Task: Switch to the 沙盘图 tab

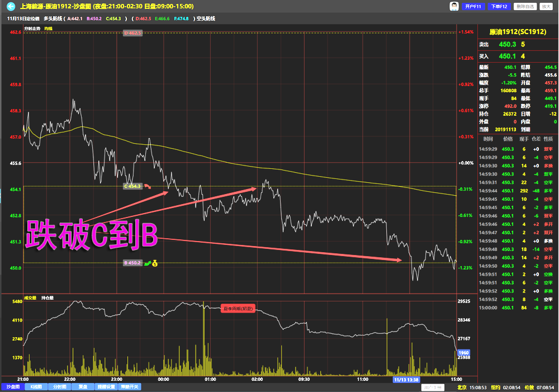Action: [12, 386]
